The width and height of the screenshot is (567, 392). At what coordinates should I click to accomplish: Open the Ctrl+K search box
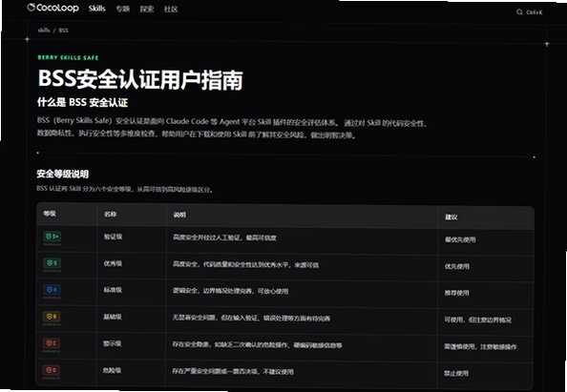(530, 12)
